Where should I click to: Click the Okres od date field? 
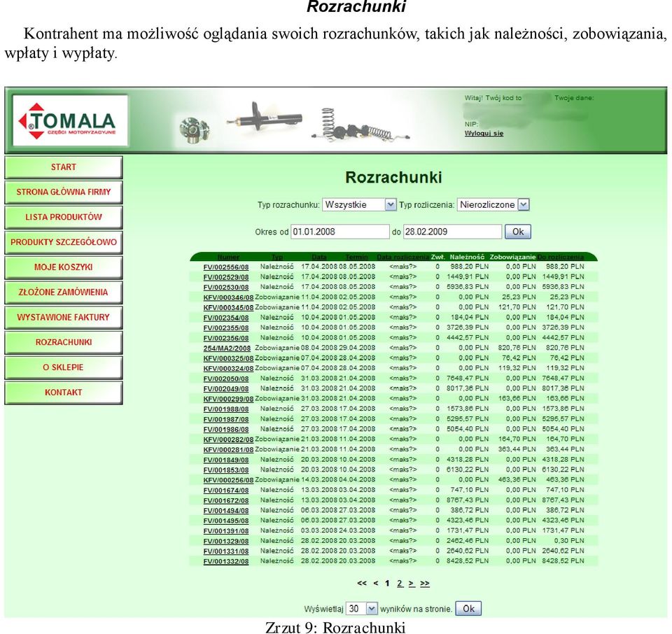(x=340, y=232)
